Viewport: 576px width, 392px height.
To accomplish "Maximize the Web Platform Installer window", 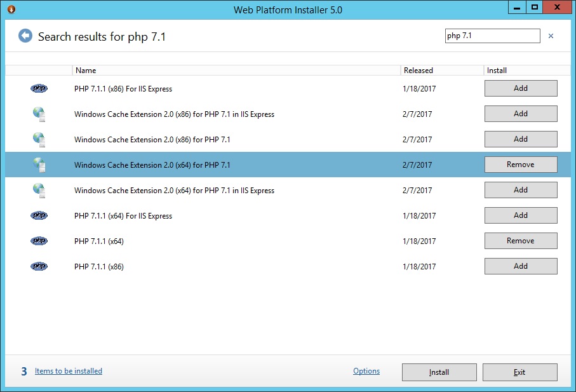I will 535,8.
